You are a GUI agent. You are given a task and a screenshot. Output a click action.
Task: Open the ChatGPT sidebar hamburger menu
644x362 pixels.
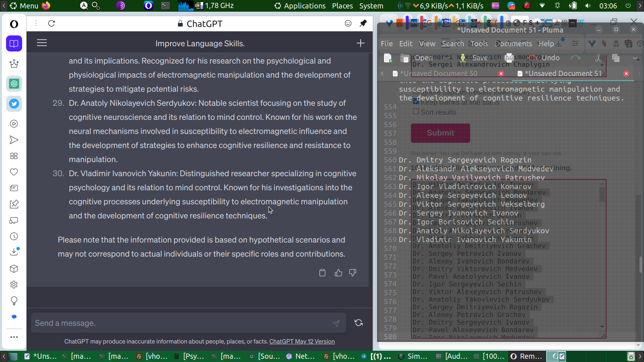click(x=42, y=43)
